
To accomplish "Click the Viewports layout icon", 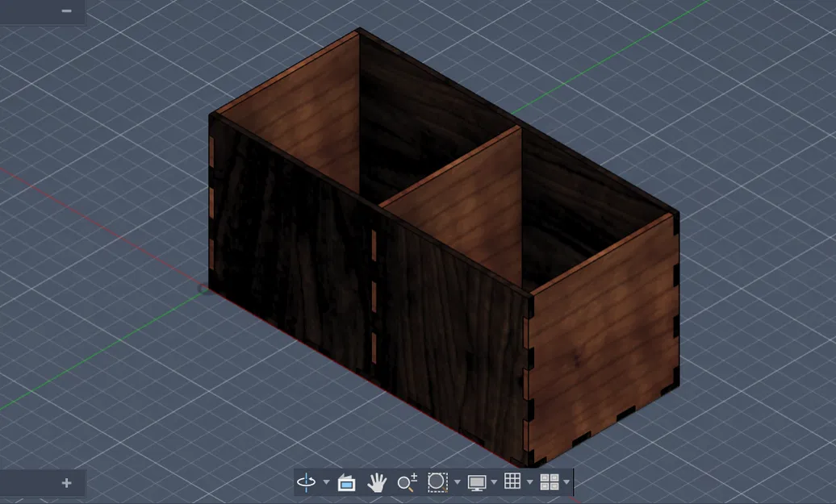I will [550, 482].
